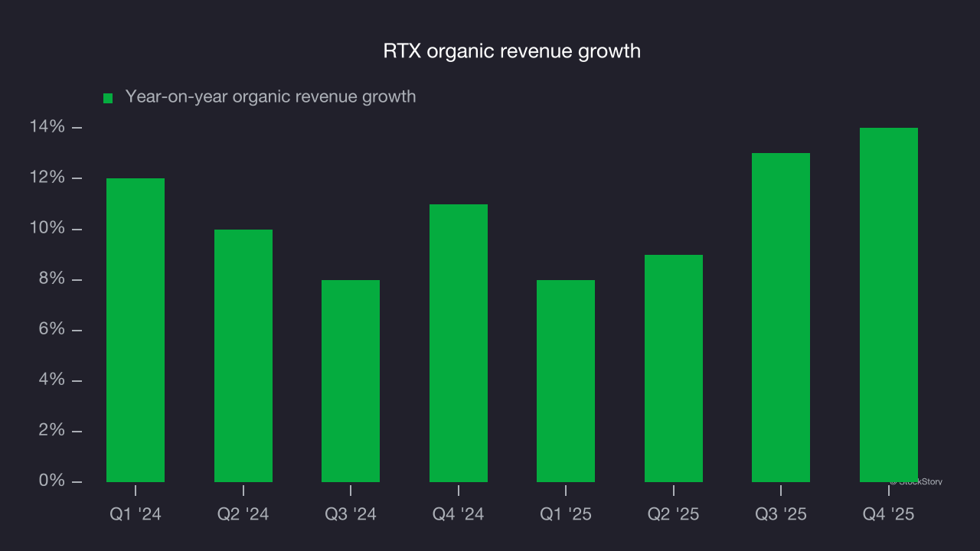Click the Q1 '24 bar
Screen dimensions: 980x551
pyautogui.click(x=136, y=330)
